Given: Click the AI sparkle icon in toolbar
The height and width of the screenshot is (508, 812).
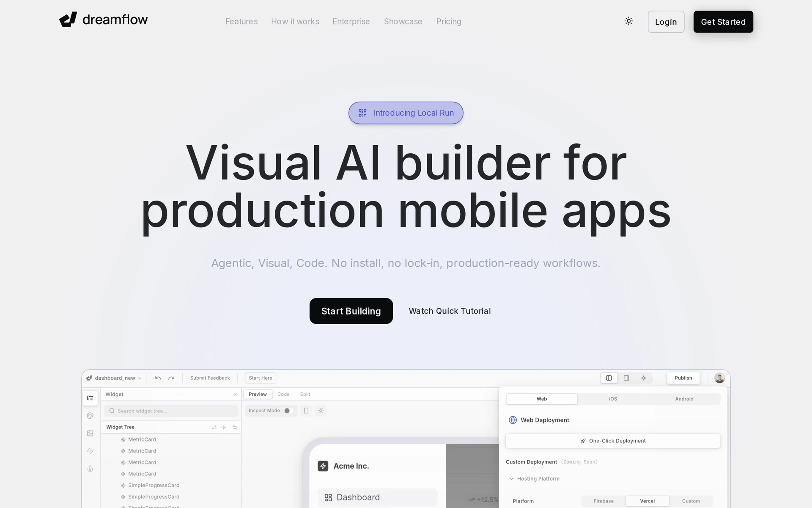Looking at the screenshot, I should point(644,378).
